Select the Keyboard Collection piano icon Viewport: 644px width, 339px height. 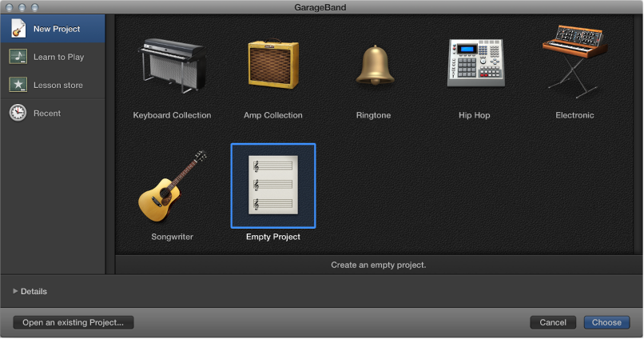click(x=172, y=66)
